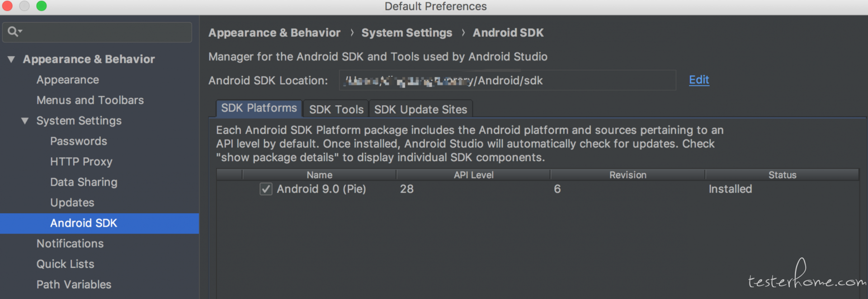
Task: Maximize the Default Preferences window
Action: point(42,6)
